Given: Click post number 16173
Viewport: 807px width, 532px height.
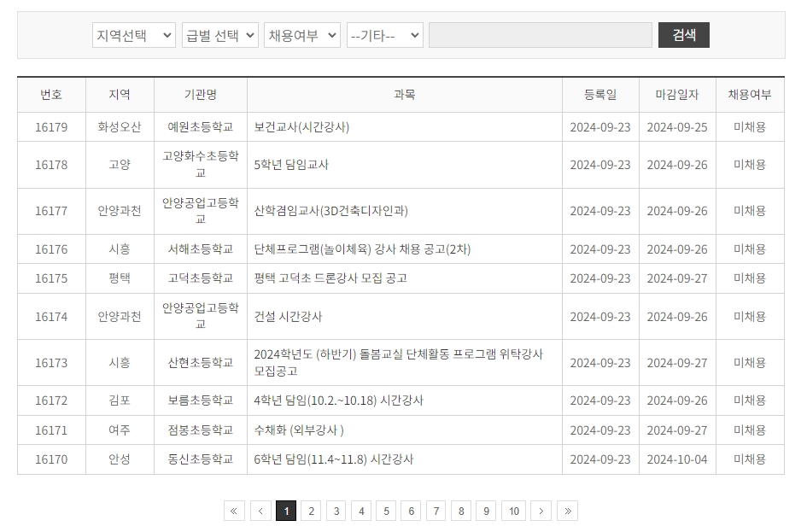Looking at the screenshot, I should pyautogui.click(x=51, y=363).
